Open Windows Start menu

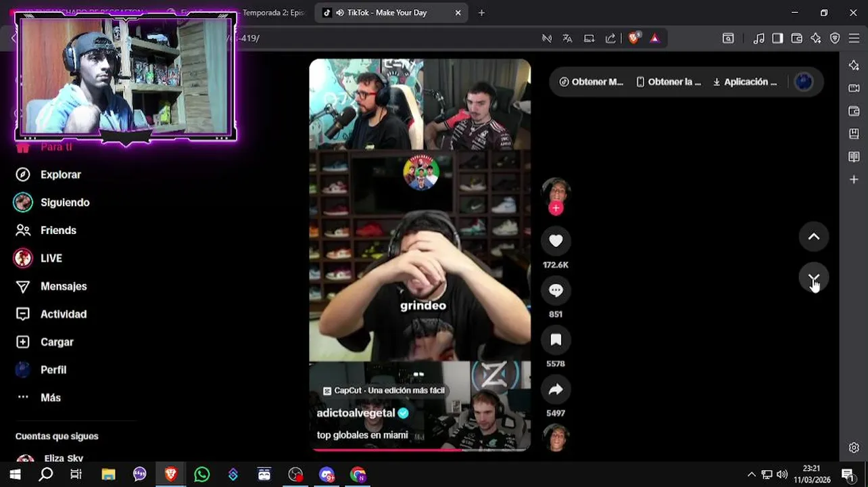[x=15, y=474]
